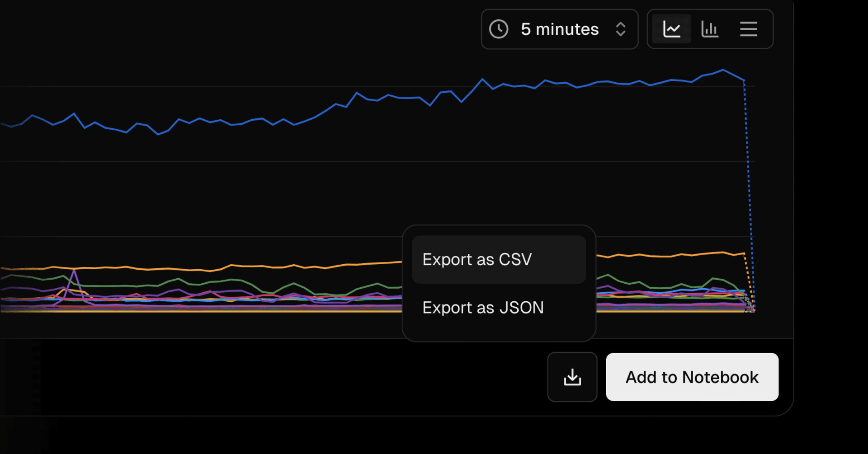Show results as a list view
This screenshot has width=868, height=454.
coord(748,29)
